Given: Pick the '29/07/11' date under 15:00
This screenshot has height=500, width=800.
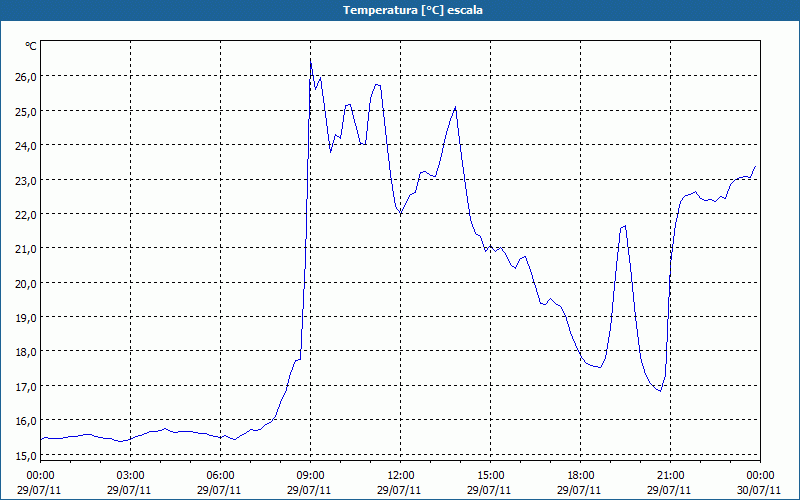Looking at the screenshot, I should [x=489, y=490].
